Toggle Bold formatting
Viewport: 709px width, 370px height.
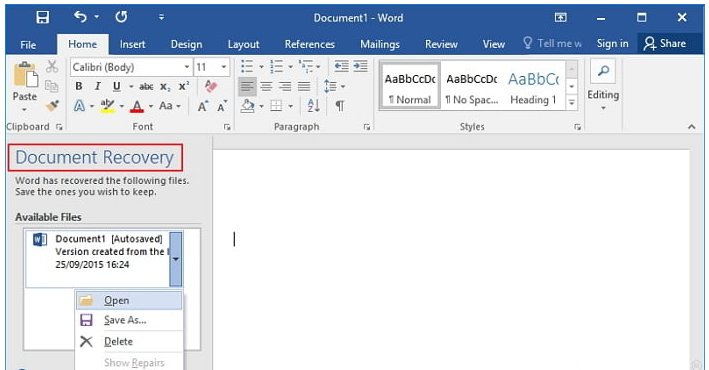click(79, 86)
